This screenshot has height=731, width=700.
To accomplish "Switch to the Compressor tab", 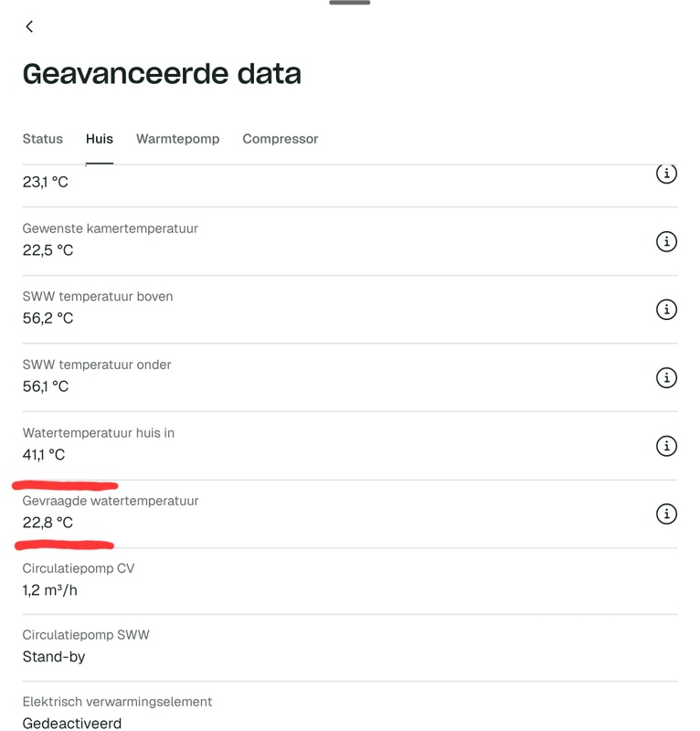I will [x=279, y=139].
